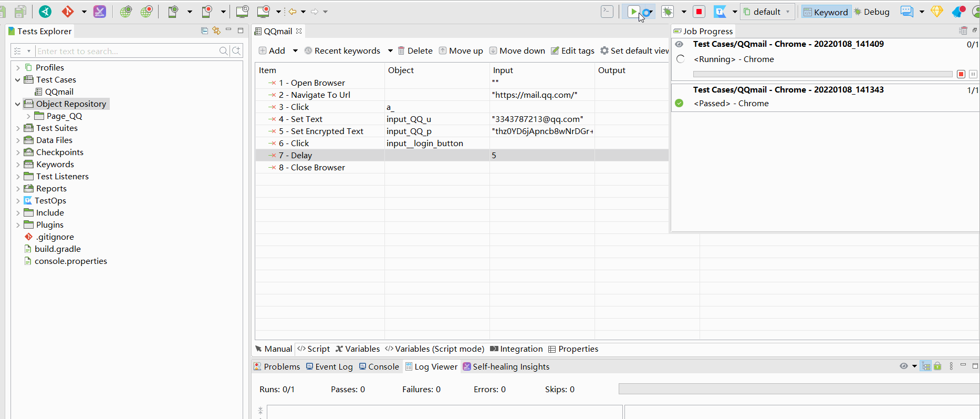The image size is (980, 419).
Task: Click the Debug bug run icon
Action: pos(668,12)
